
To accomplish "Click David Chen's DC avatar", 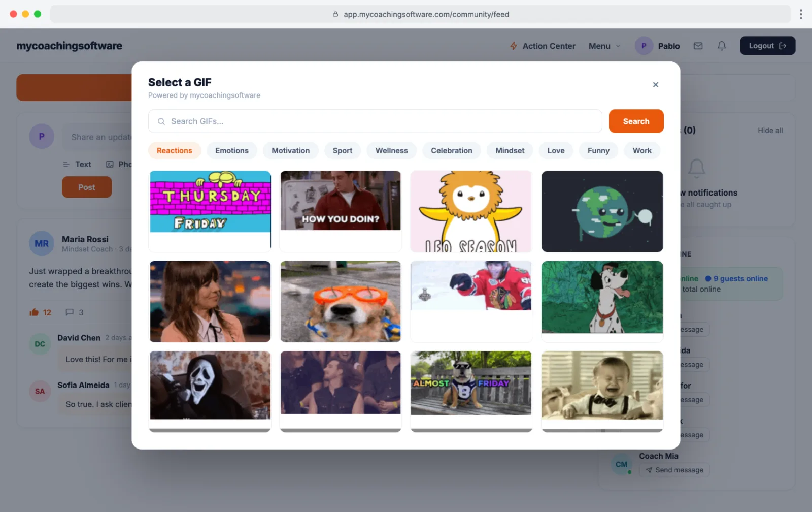I will pos(40,344).
